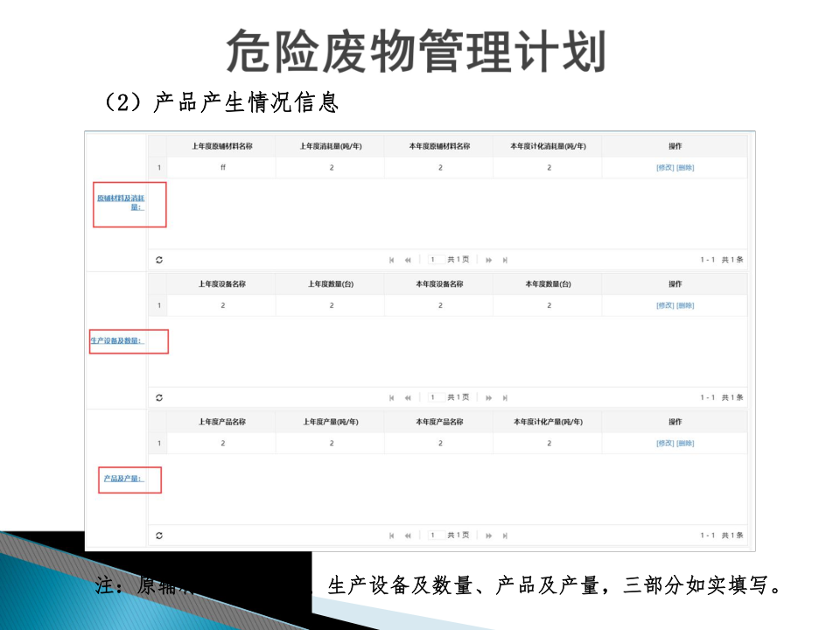
Task: Click row number 1 in 原辅材料 table
Action: point(158,168)
